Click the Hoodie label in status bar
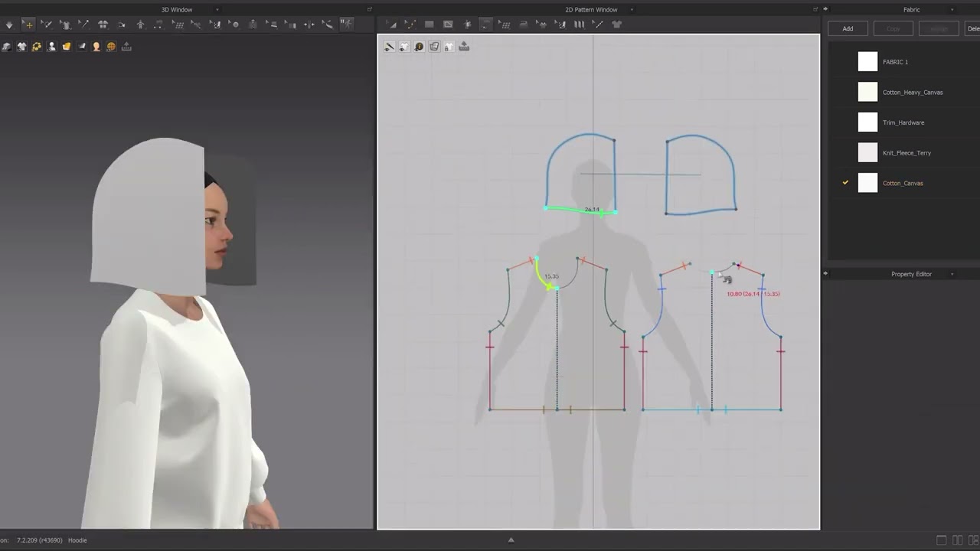 pos(77,540)
